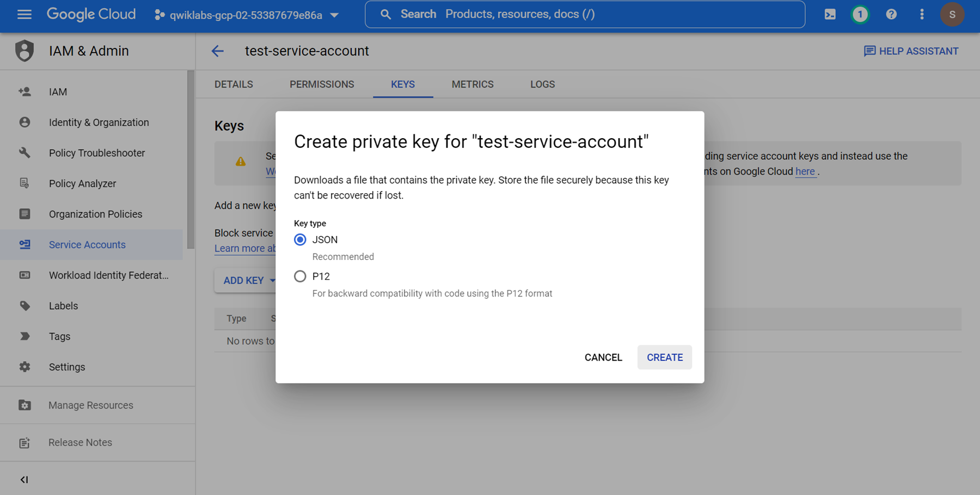
Task: Switch to the Details tab
Action: (x=234, y=84)
